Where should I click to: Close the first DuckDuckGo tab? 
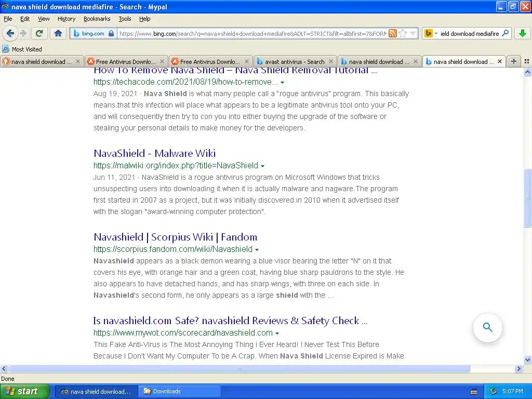78,61
